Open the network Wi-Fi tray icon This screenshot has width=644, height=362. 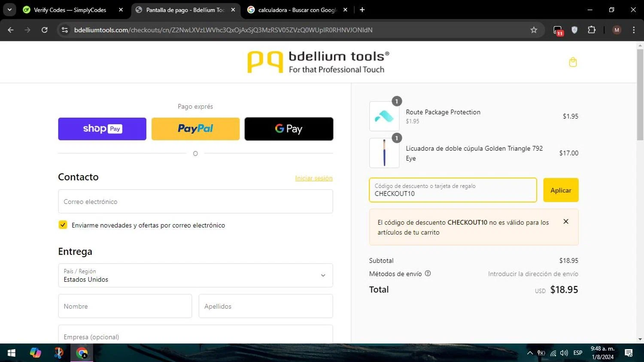553,353
